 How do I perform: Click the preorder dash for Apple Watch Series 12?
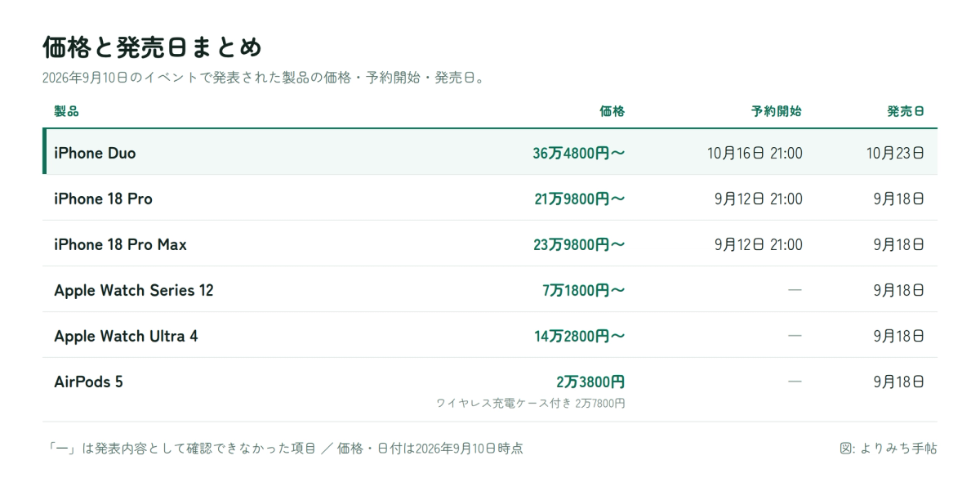click(x=795, y=290)
